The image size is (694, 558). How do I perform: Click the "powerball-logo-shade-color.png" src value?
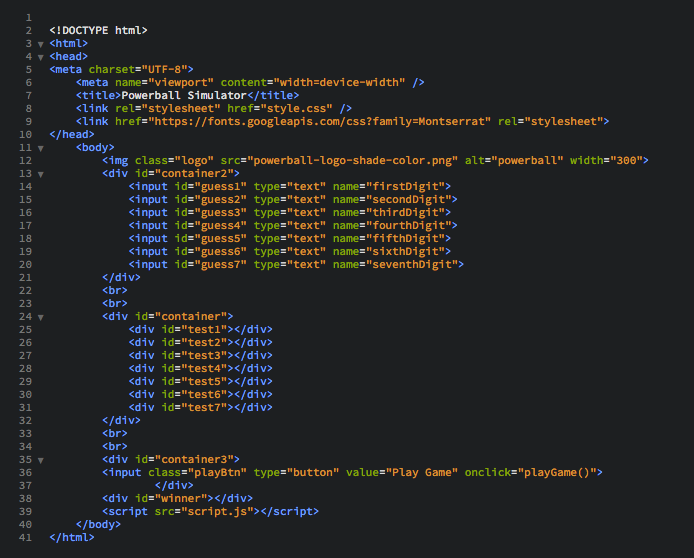[352, 160]
